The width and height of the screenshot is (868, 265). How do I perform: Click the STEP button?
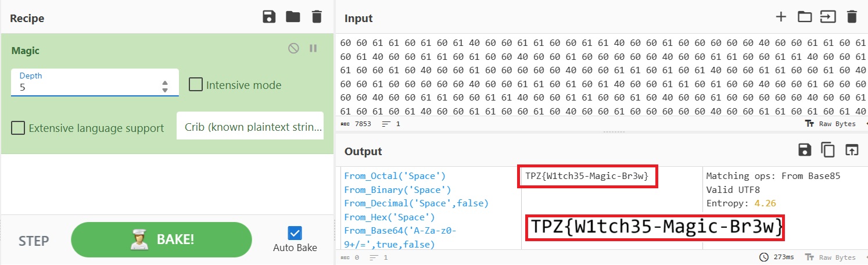click(x=34, y=241)
